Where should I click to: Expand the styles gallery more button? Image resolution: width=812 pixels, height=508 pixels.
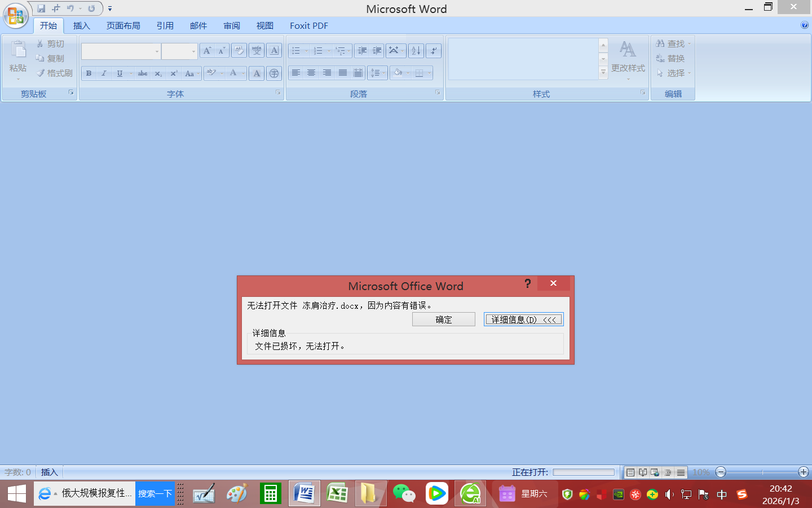[603, 72]
